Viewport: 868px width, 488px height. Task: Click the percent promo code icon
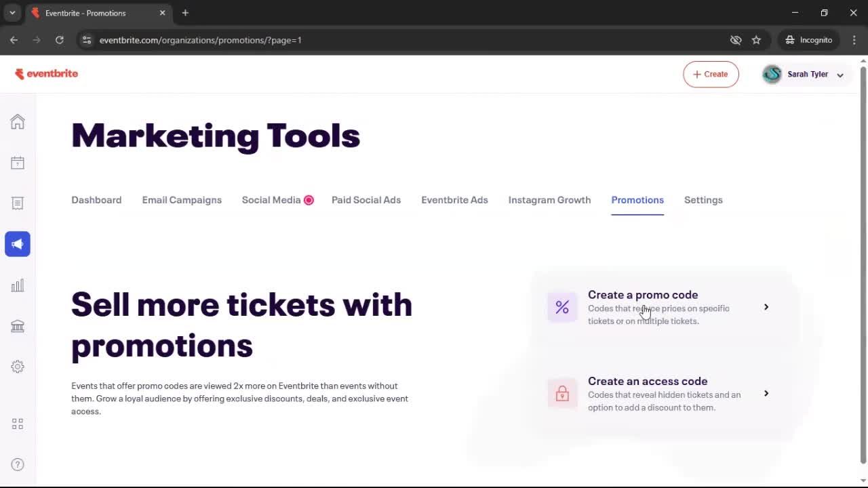click(x=562, y=307)
